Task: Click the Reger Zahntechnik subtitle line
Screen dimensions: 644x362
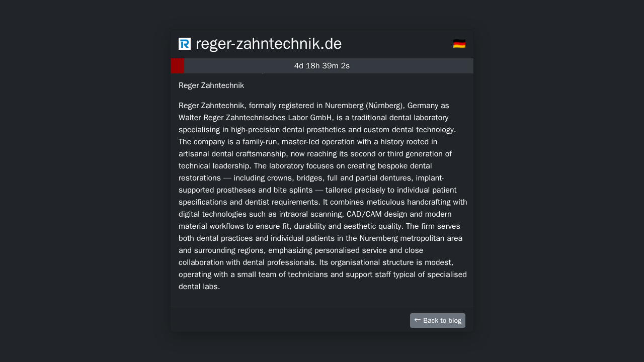Action: pyautogui.click(x=211, y=85)
